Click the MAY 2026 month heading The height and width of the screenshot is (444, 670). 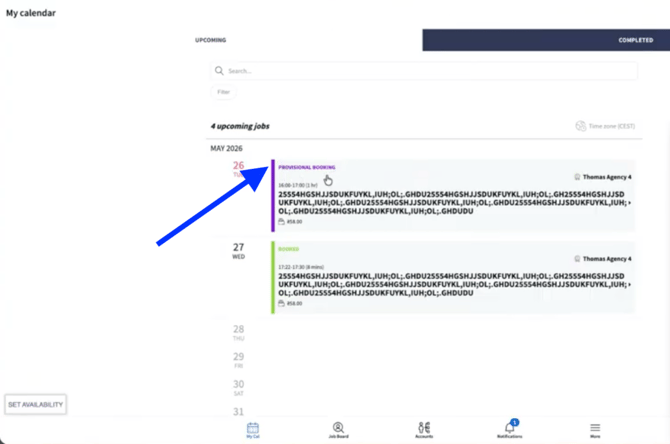pyautogui.click(x=226, y=148)
